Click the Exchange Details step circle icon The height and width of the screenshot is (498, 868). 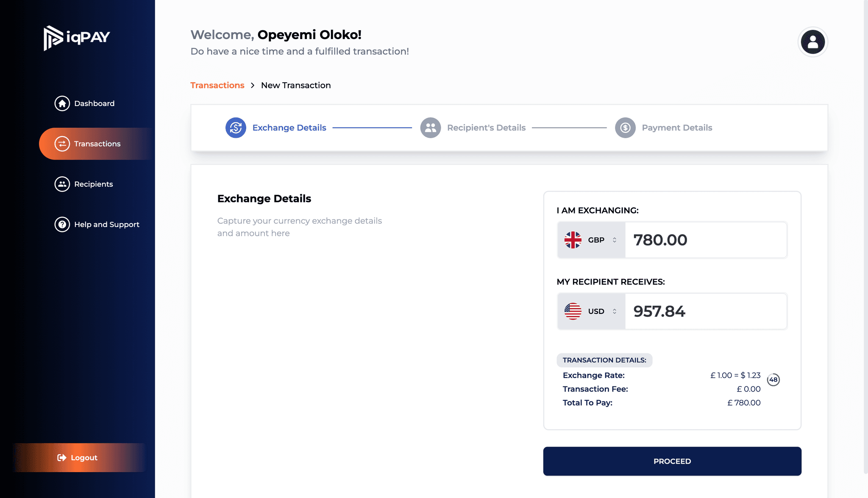pyautogui.click(x=236, y=128)
